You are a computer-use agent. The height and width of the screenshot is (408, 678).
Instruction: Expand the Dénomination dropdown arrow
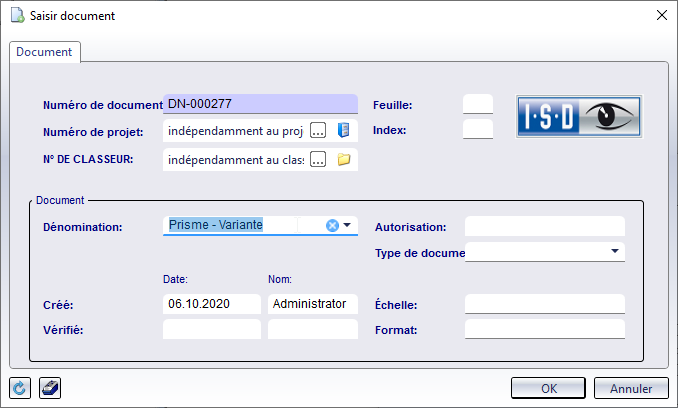click(347, 225)
